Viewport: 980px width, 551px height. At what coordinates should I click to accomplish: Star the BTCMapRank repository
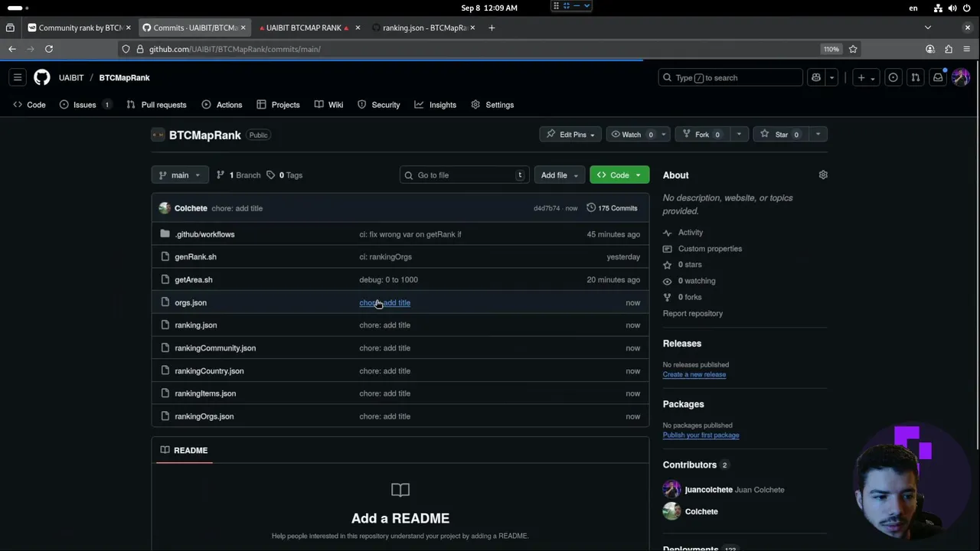780,135
